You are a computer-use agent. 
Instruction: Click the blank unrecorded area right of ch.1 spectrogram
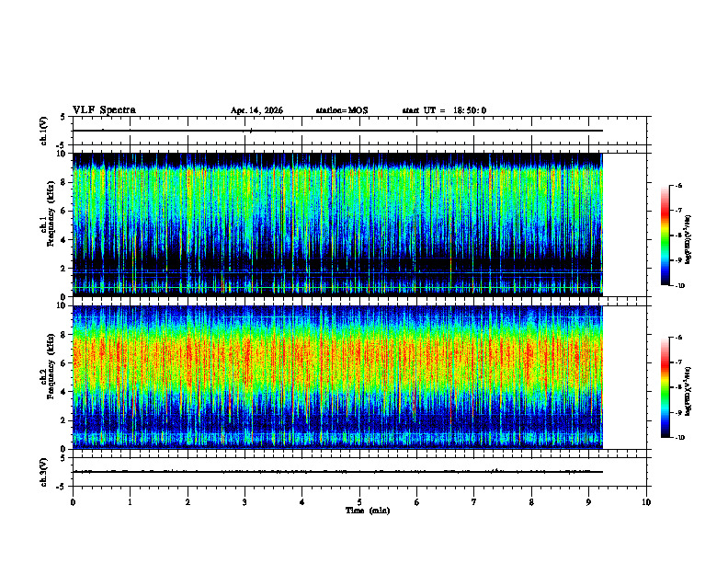tap(624, 224)
